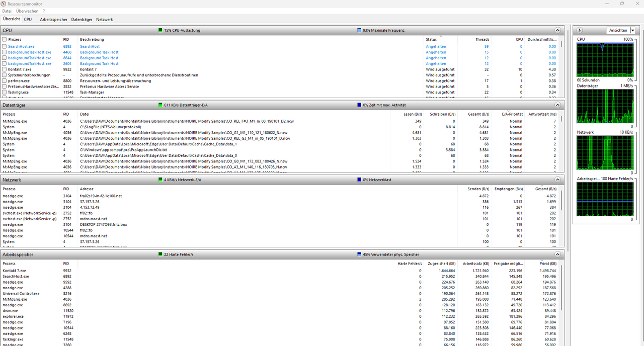
Task: Check the Taskmgr.exe checkbox in CPU list
Action: [5, 93]
